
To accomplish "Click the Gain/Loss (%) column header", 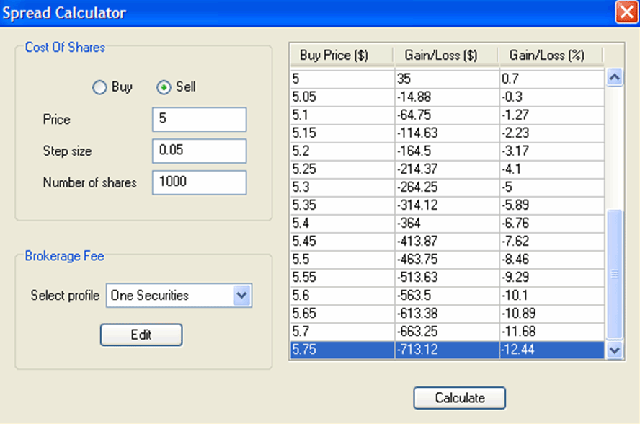I will [x=549, y=56].
